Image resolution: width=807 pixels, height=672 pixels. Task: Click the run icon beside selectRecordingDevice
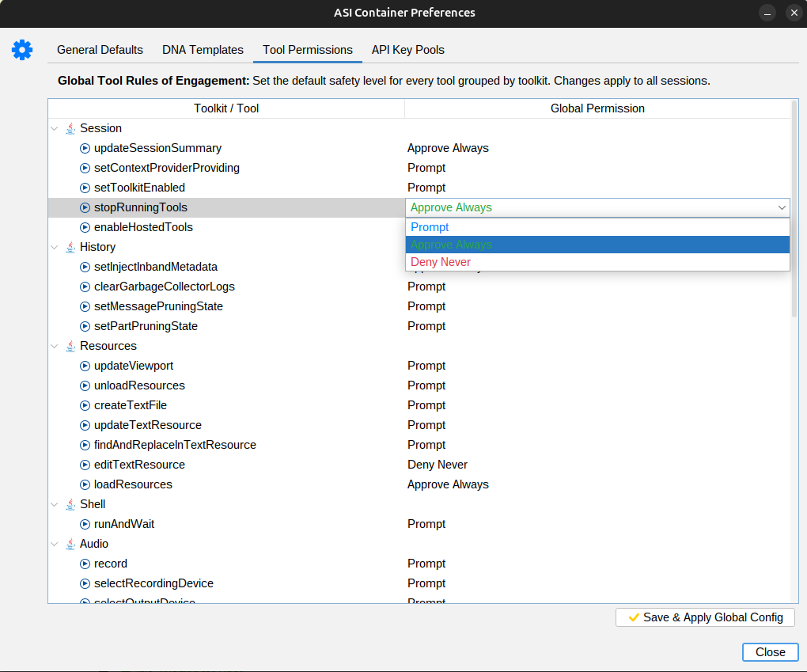tap(85, 583)
